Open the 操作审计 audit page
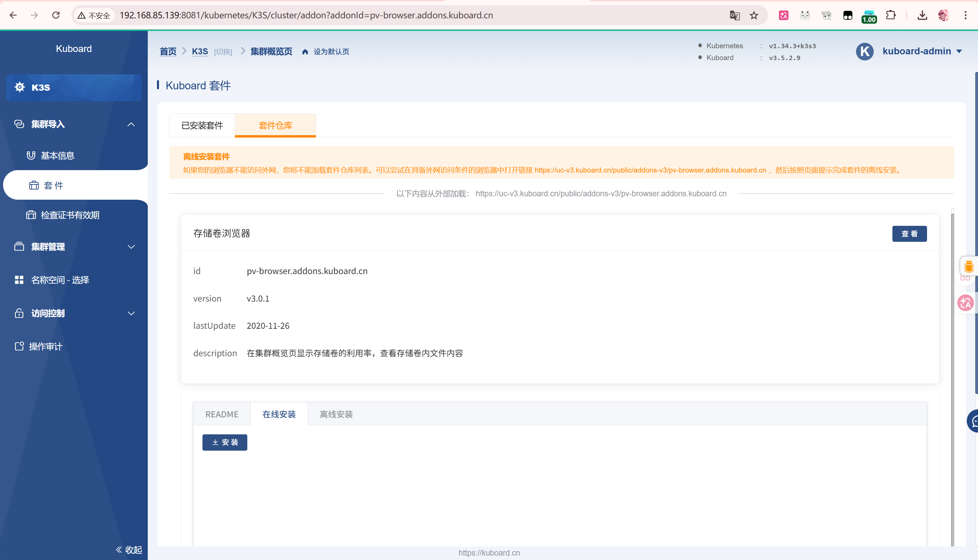 click(x=45, y=346)
